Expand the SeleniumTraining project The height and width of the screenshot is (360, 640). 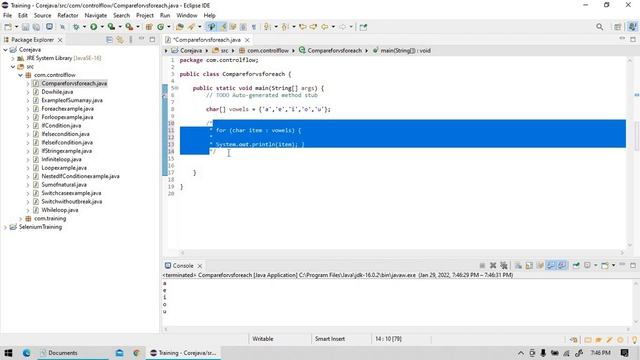pyautogui.click(x=5, y=227)
